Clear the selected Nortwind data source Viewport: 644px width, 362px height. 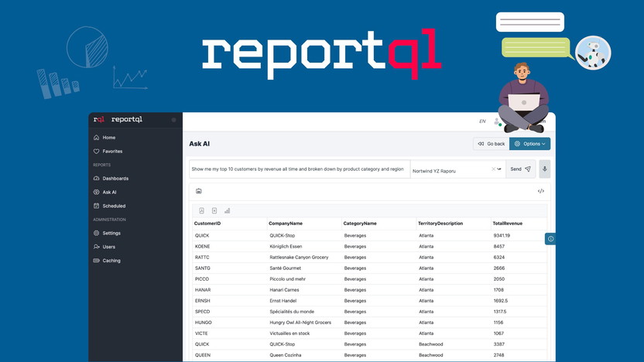click(x=493, y=169)
